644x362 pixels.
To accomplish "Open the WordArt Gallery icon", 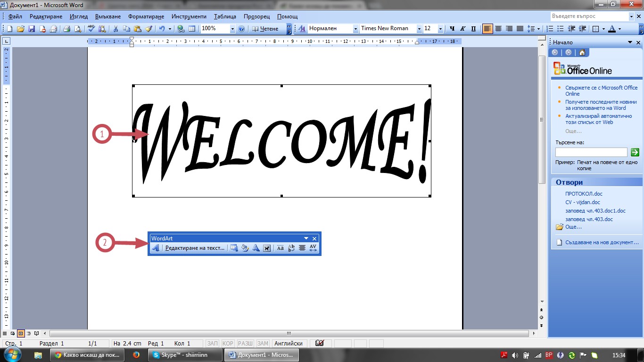I will 234,248.
